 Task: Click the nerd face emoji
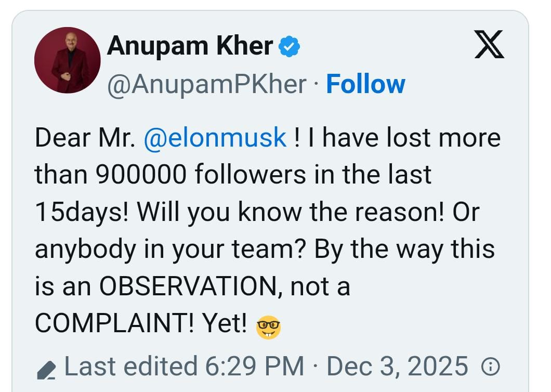click(x=268, y=328)
